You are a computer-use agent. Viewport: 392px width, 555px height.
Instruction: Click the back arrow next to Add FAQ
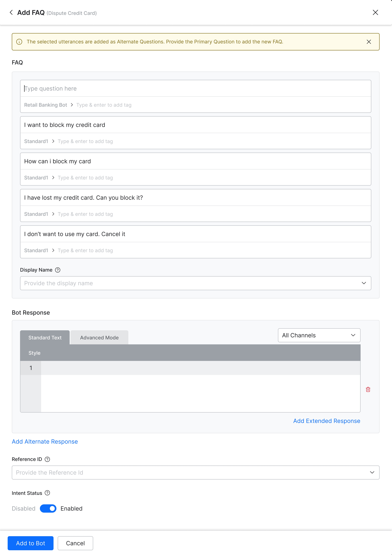coord(11,13)
